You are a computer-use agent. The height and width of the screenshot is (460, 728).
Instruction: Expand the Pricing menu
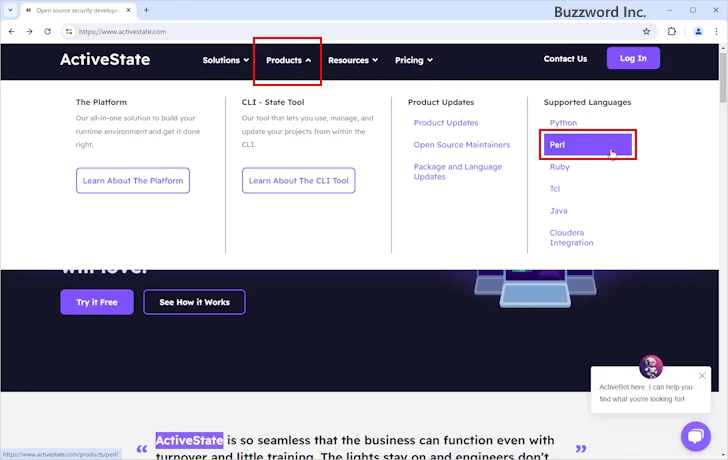click(x=414, y=60)
